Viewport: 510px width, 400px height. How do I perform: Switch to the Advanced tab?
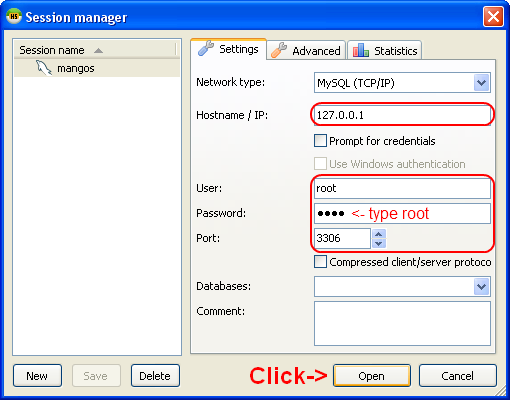[306, 50]
